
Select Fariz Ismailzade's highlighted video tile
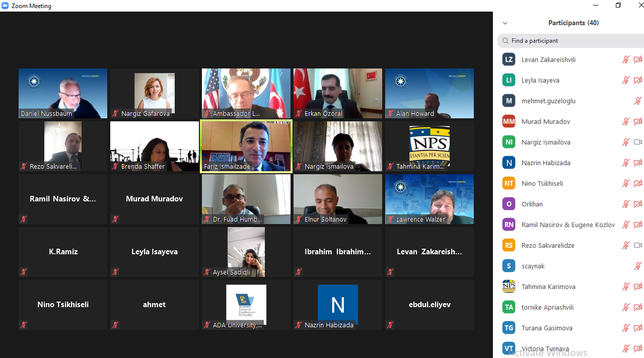[x=246, y=146]
